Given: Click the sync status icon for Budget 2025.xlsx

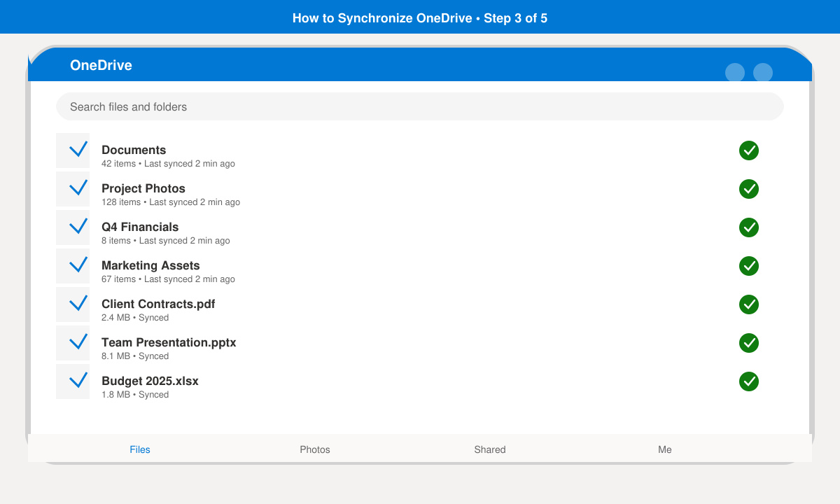Looking at the screenshot, I should [749, 381].
